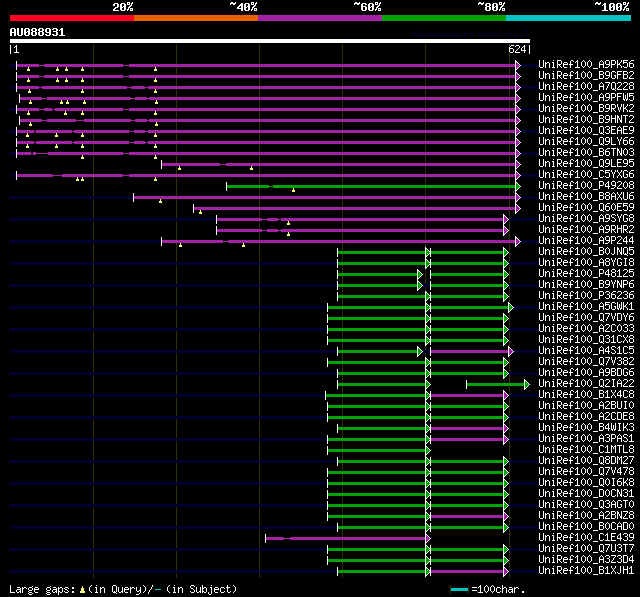Open UniRef100_A7Q228 entry label
This screenshot has width=640, height=597.
coord(586,87)
